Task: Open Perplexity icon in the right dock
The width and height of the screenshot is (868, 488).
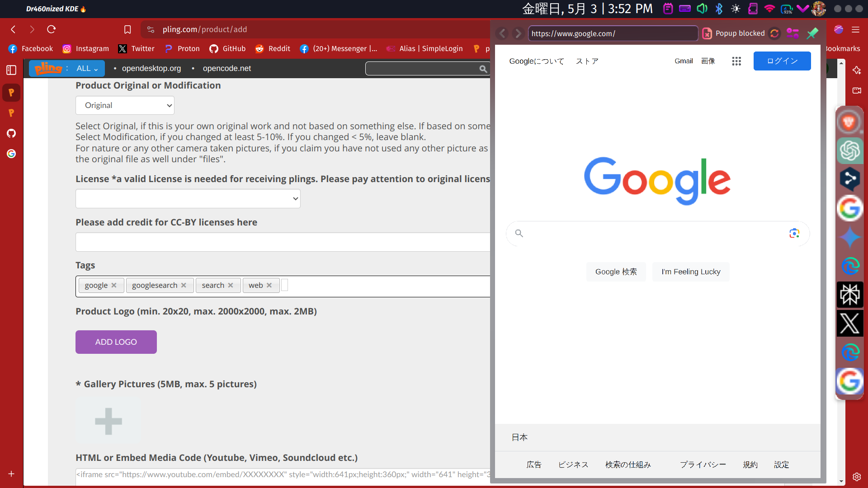Action: pos(849,295)
